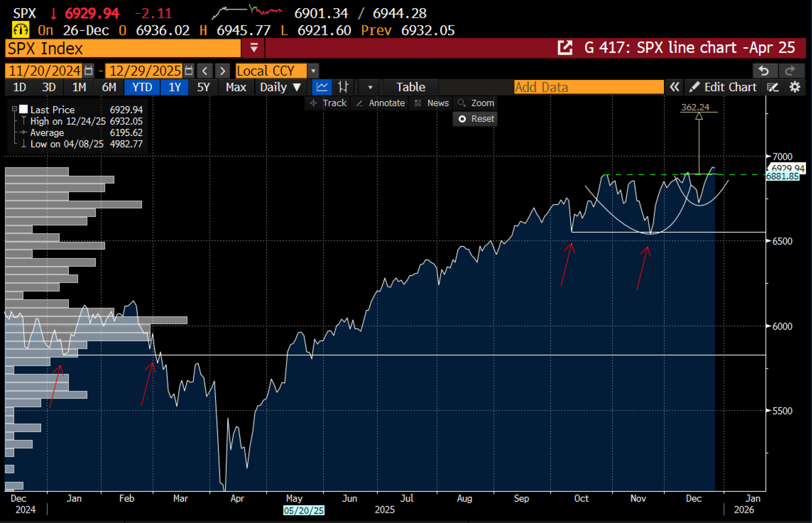Switch to the bar chart icon
The height and width of the screenshot is (523, 812).
coord(343,87)
